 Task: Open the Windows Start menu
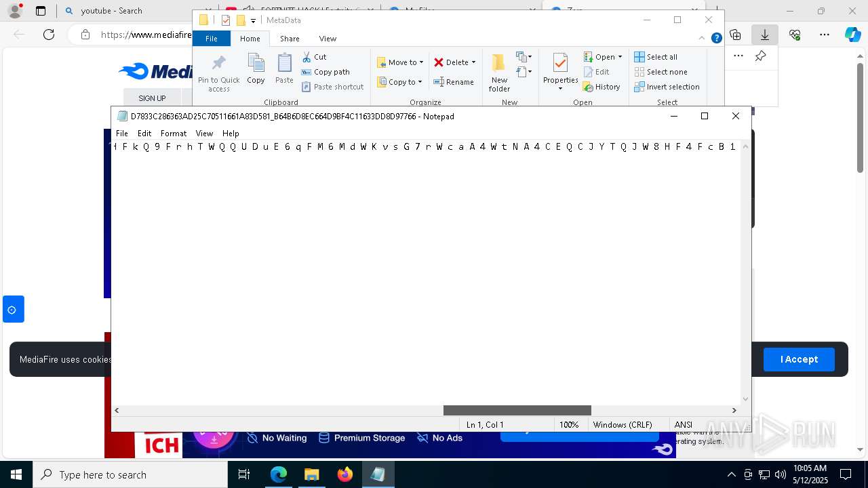coord(16,474)
